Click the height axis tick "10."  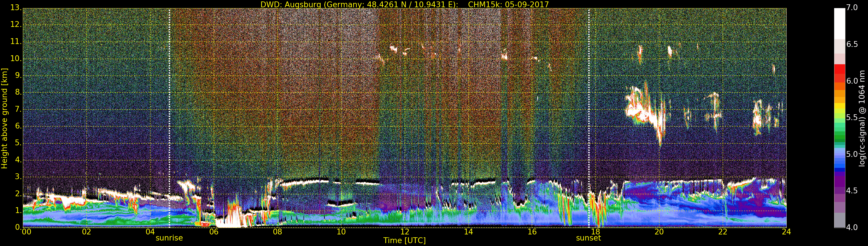coord(16,59)
